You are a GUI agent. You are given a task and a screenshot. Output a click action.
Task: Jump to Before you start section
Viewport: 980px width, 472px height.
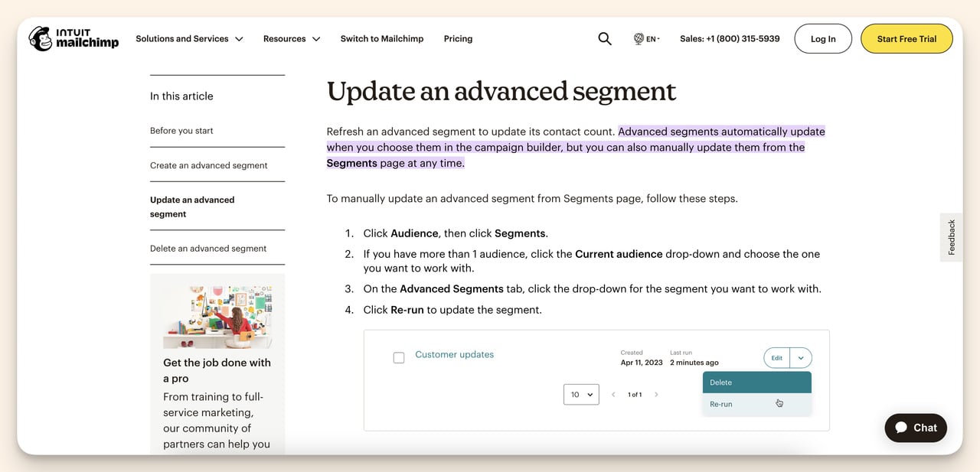[x=181, y=131]
